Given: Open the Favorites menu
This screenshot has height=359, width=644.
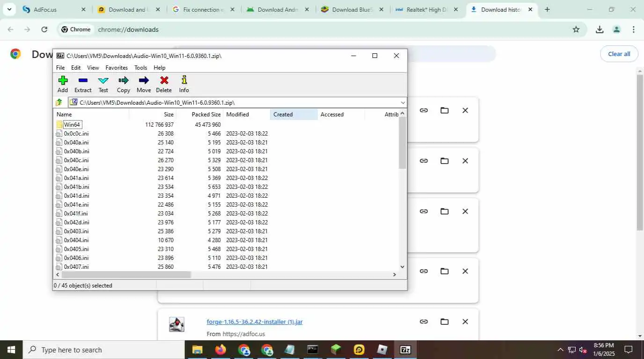Looking at the screenshot, I should pyautogui.click(x=117, y=68).
